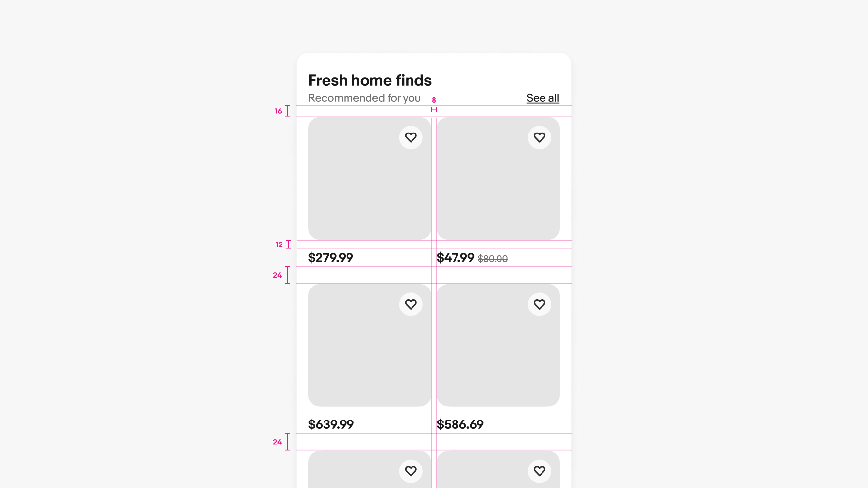Click the Fresh home finds heading
The width and height of the screenshot is (868, 488).
[x=369, y=80]
